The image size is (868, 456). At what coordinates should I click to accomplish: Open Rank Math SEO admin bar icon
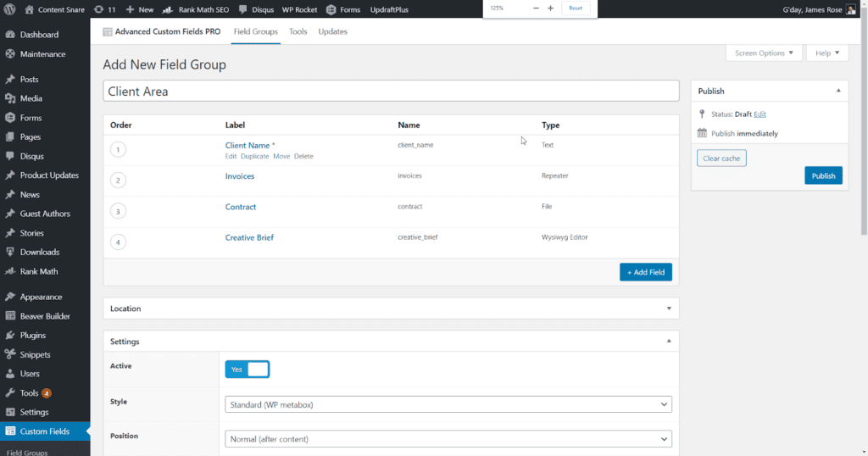point(168,9)
